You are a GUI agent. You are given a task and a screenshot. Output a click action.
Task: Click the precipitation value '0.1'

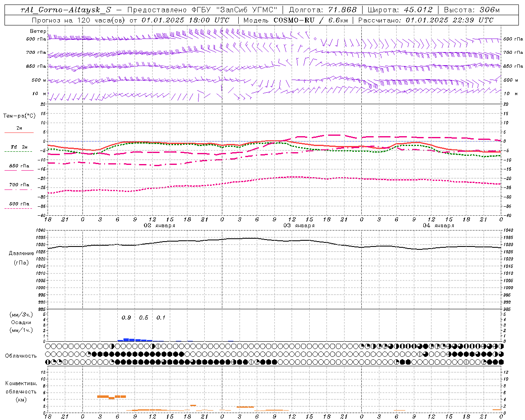point(161,317)
